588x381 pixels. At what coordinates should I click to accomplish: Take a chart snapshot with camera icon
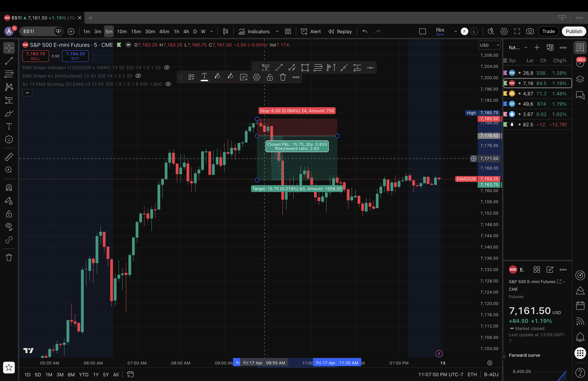[x=530, y=31]
